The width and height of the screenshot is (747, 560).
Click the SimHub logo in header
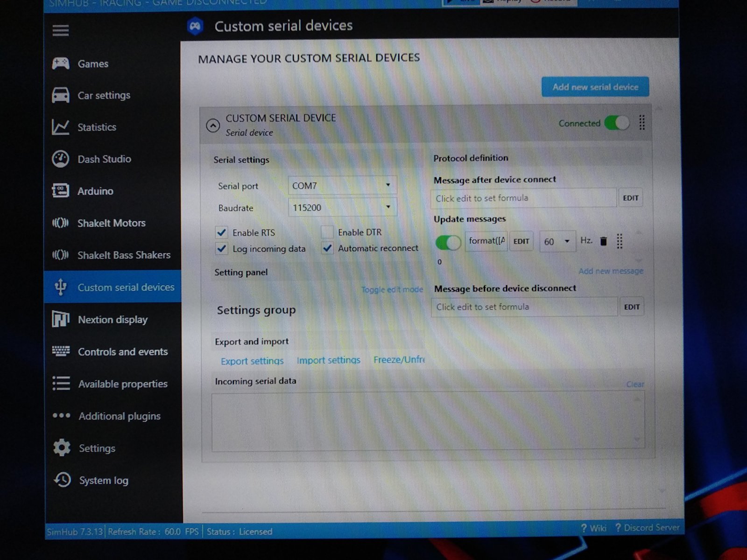pos(195,26)
